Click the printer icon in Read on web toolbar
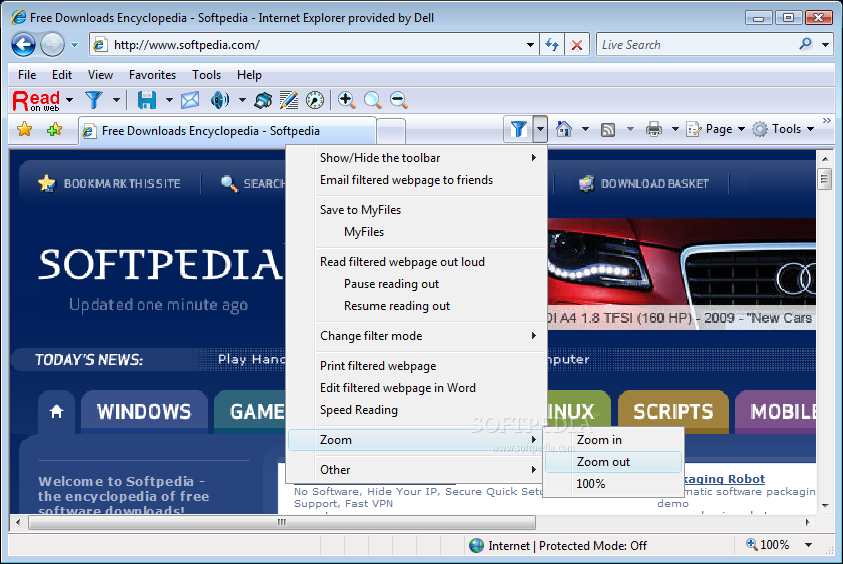This screenshot has width=843, height=564. (x=263, y=100)
